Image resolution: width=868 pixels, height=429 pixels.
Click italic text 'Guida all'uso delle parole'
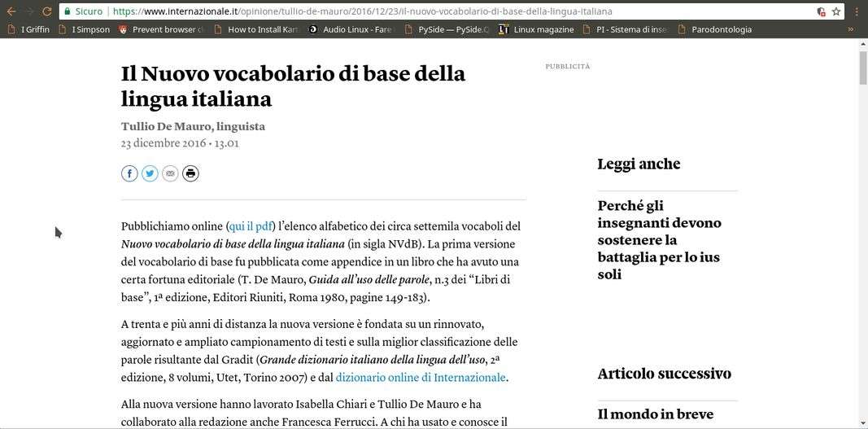click(369, 279)
